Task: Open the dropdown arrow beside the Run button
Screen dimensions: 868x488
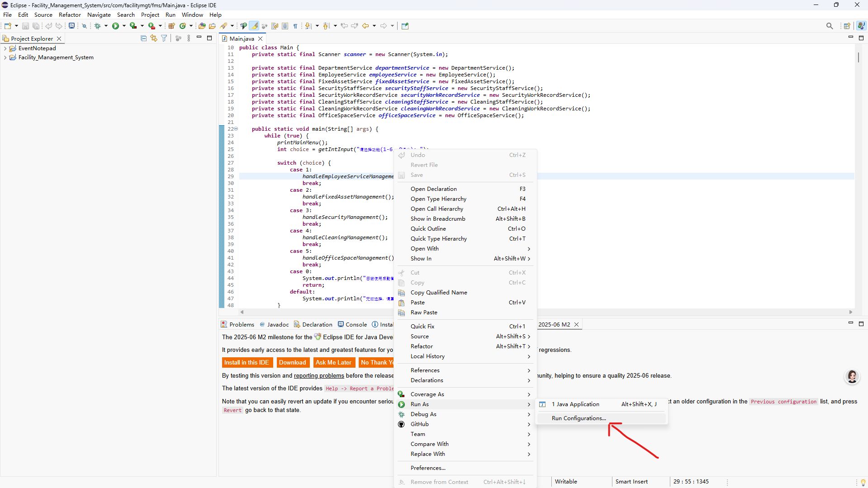Action: [124, 26]
